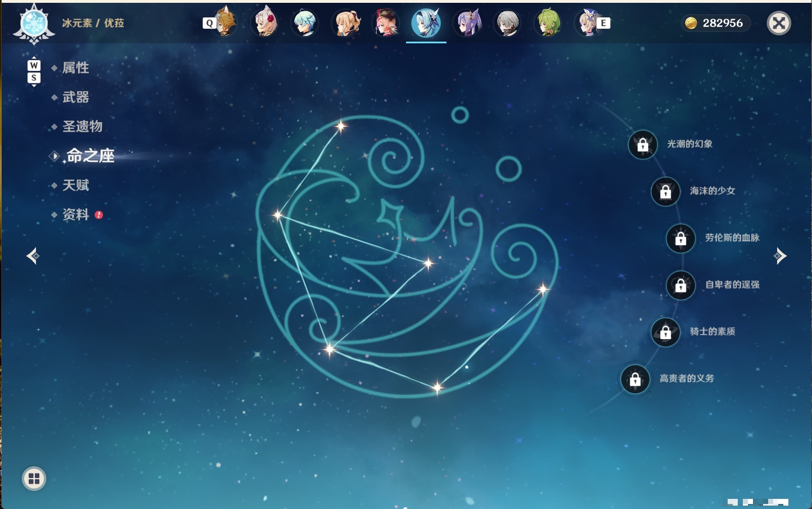Switch to the 属性 attributes tab
This screenshot has height=509, width=812.
[75, 68]
